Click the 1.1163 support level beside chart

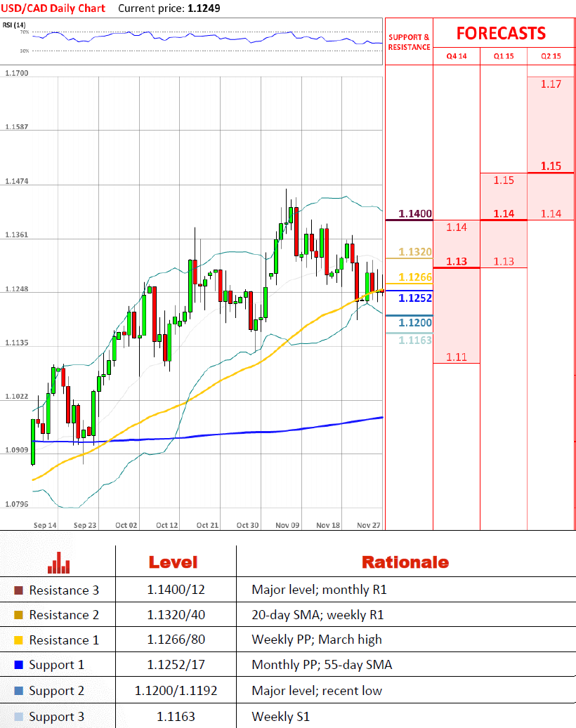coord(415,340)
